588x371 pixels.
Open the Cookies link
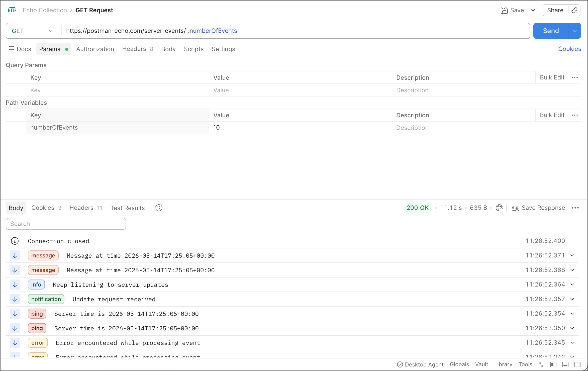(x=569, y=49)
